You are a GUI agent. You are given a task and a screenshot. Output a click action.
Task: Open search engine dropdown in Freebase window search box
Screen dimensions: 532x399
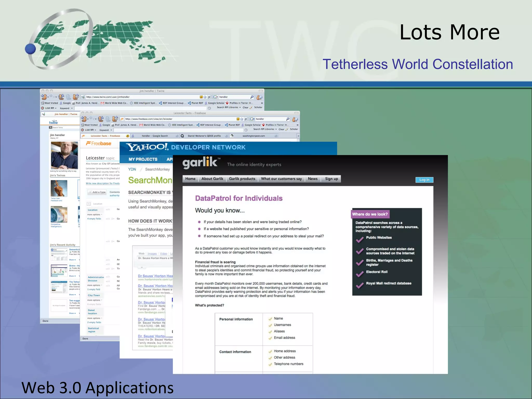tap(252, 119)
